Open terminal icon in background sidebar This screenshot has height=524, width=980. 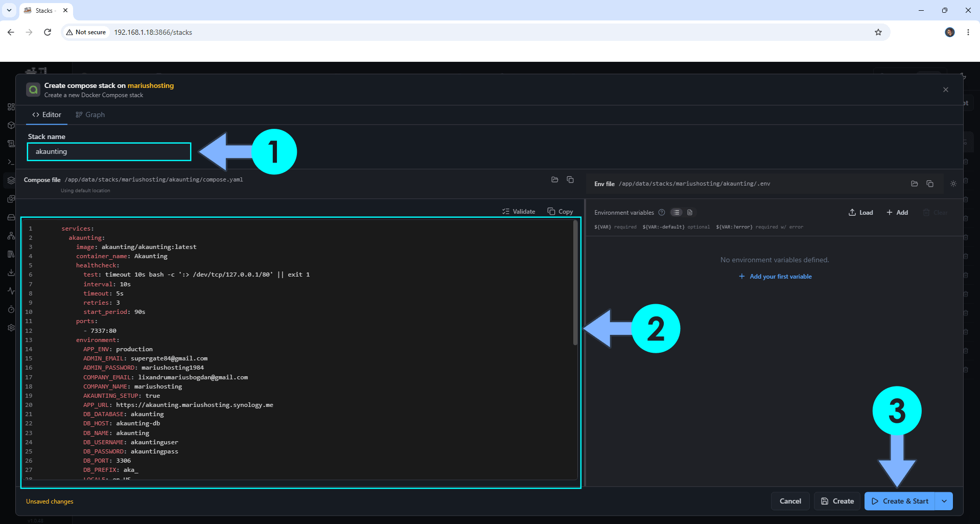pyautogui.click(x=11, y=162)
